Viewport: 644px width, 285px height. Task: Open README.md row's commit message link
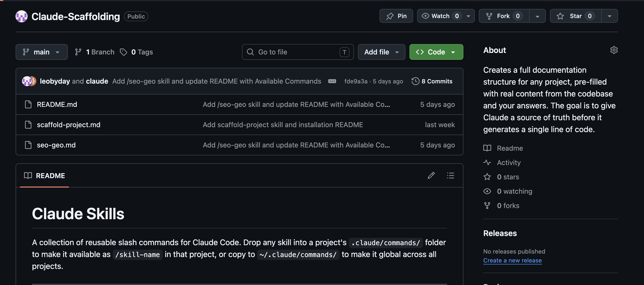point(296,104)
